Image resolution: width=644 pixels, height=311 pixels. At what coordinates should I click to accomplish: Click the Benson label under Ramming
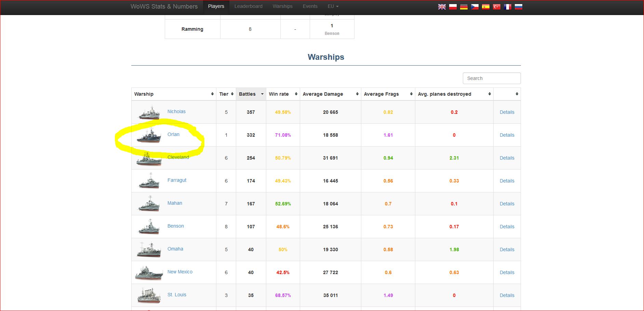(332, 33)
